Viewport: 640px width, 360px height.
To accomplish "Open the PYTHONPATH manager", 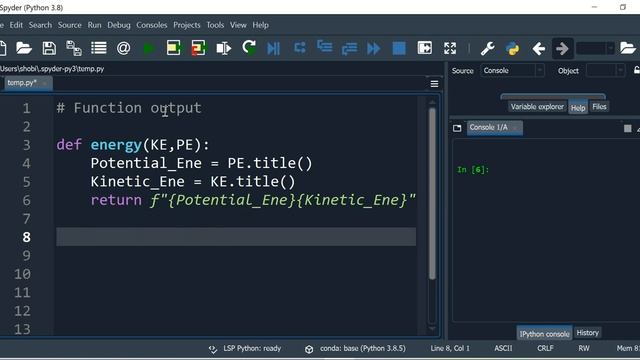I will [x=512, y=49].
